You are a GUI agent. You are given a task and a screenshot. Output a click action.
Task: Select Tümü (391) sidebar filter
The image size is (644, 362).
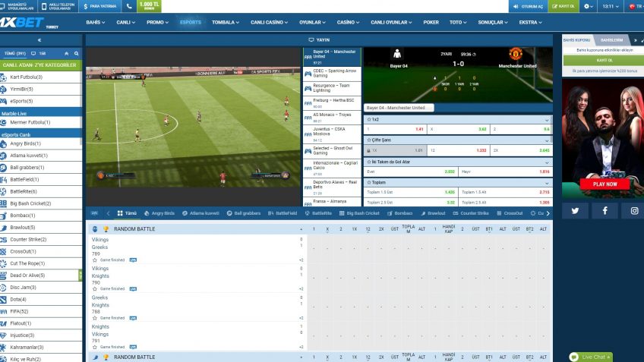click(14, 53)
